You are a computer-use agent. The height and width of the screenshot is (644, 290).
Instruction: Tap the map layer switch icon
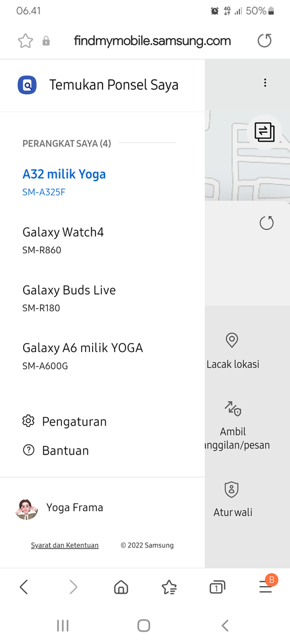click(x=264, y=132)
